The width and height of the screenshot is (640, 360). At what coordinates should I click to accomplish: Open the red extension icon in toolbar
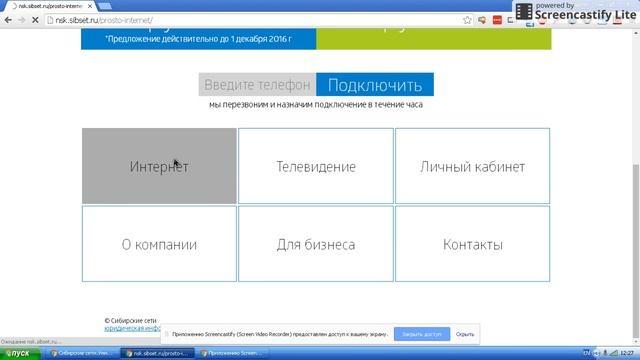pos(497,20)
